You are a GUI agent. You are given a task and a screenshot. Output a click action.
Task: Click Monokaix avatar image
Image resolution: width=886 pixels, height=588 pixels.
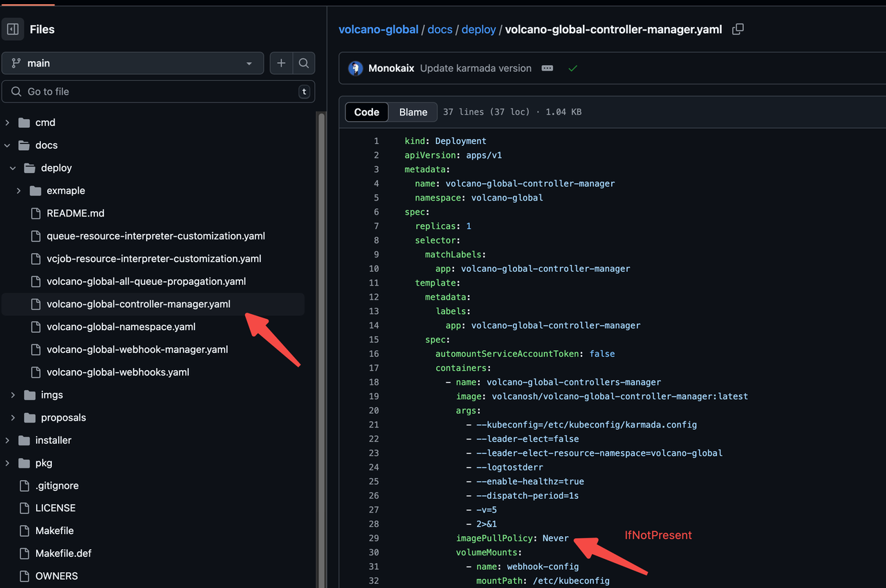(x=356, y=68)
